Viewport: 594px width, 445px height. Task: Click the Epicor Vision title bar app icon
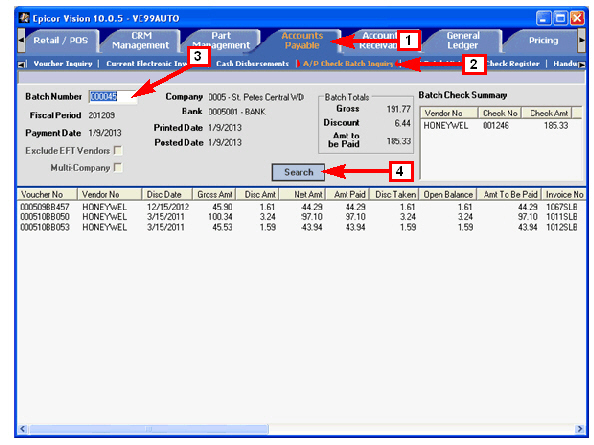click(24, 18)
